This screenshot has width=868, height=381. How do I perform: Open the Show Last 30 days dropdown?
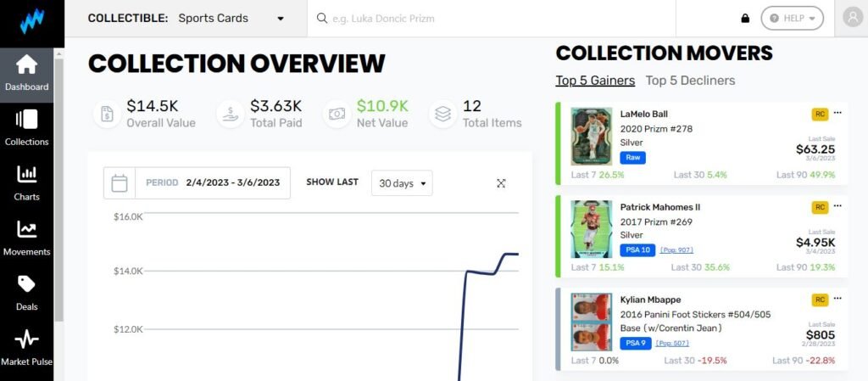coord(402,182)
